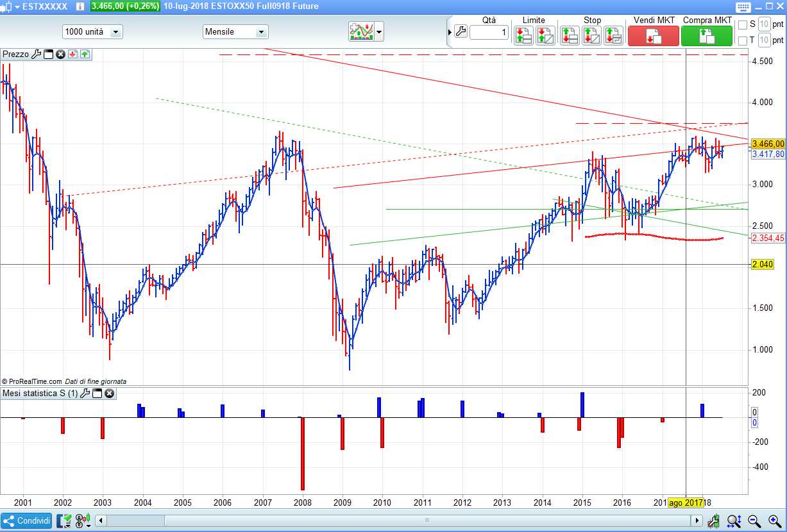Open Mesi statistica wrench settings

coord(85,393)
